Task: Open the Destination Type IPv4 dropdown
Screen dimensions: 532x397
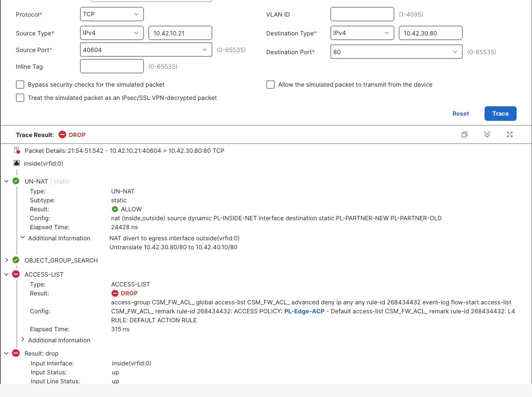Action: coord(362,33)
